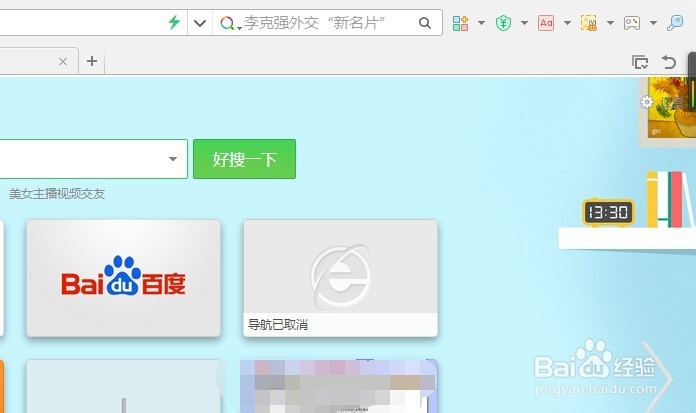Screen dimensions: 696x413
Task: Expand the address bar history chevron
Action: click(x=200, y=23)
